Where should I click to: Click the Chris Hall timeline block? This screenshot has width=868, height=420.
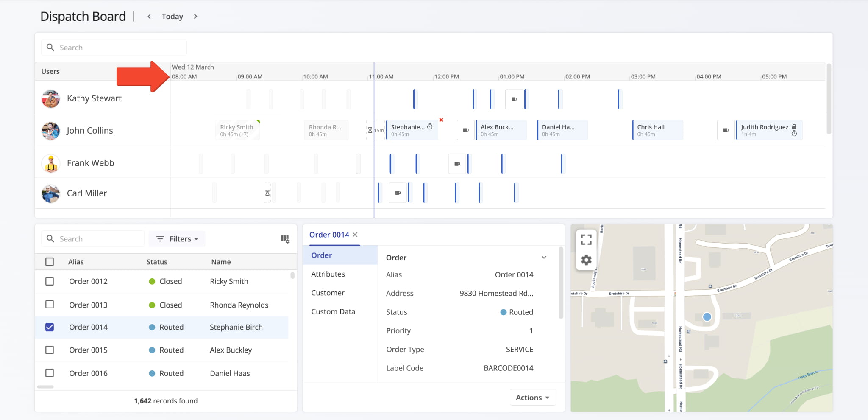657,130
